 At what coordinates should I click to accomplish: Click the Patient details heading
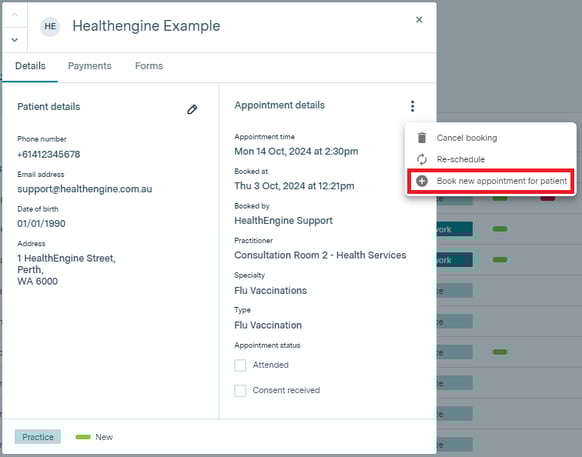pyautogui.click(x=49, y=107)
